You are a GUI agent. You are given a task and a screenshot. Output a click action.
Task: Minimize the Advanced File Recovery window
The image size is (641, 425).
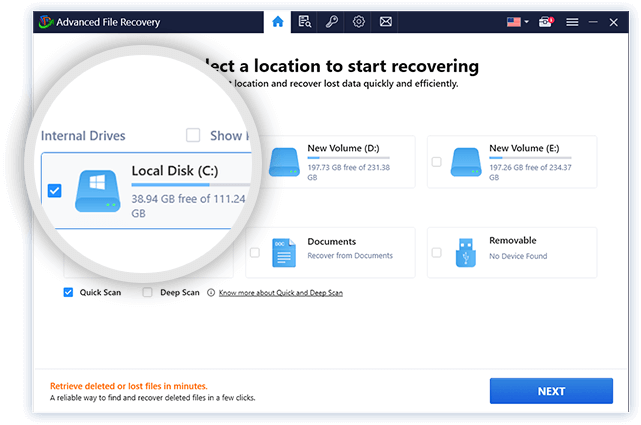click(x=593, y=22)
